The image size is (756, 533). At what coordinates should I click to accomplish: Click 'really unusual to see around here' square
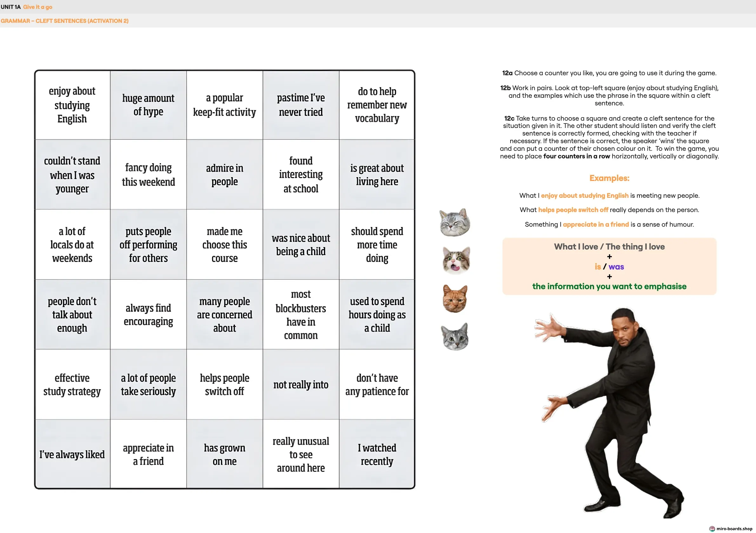tap(301, 454)
